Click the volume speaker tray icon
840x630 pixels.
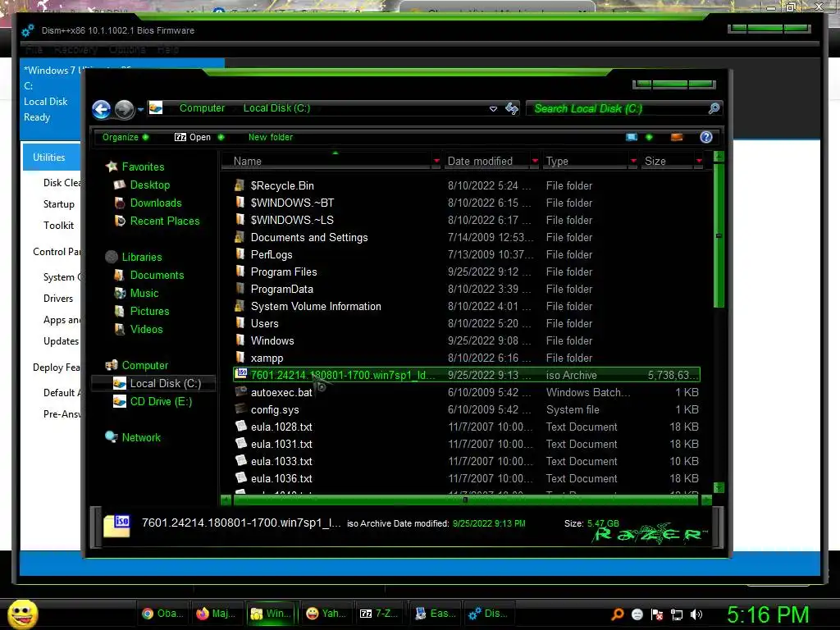point(696,614)
